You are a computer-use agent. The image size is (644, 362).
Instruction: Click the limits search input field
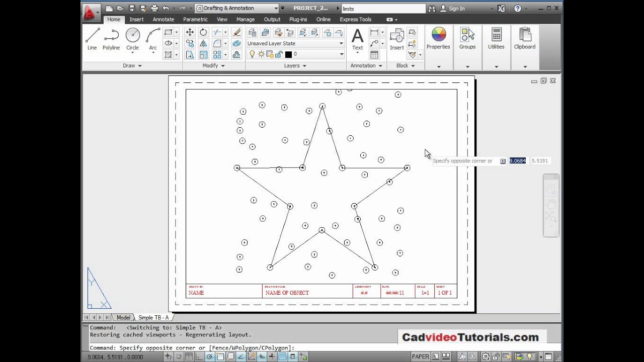[x=383, y=9]
